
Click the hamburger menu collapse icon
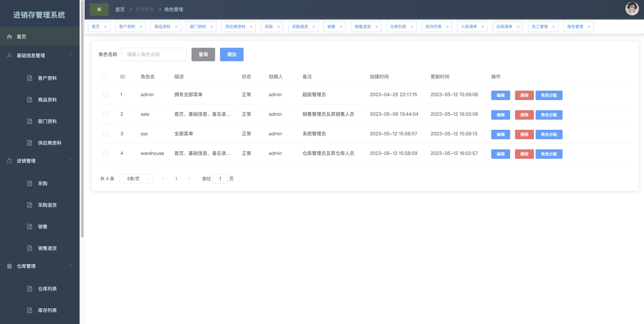(x=99, y=9)
